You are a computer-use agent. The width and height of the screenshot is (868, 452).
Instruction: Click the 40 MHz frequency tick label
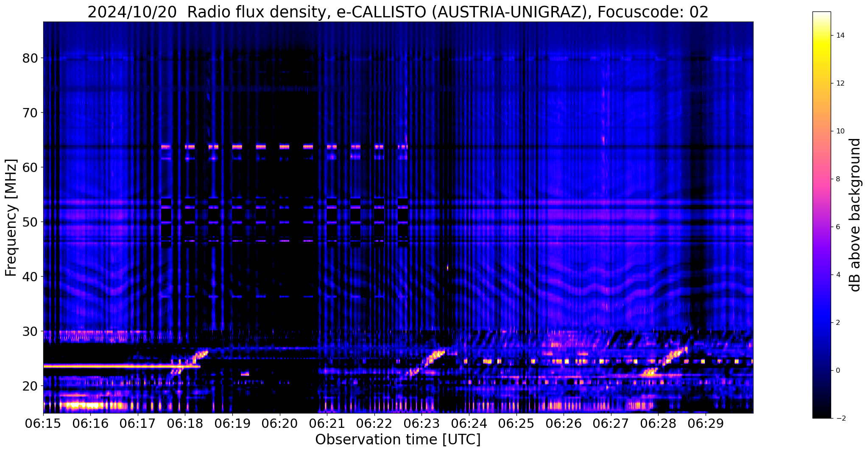(x=30, y=277)
